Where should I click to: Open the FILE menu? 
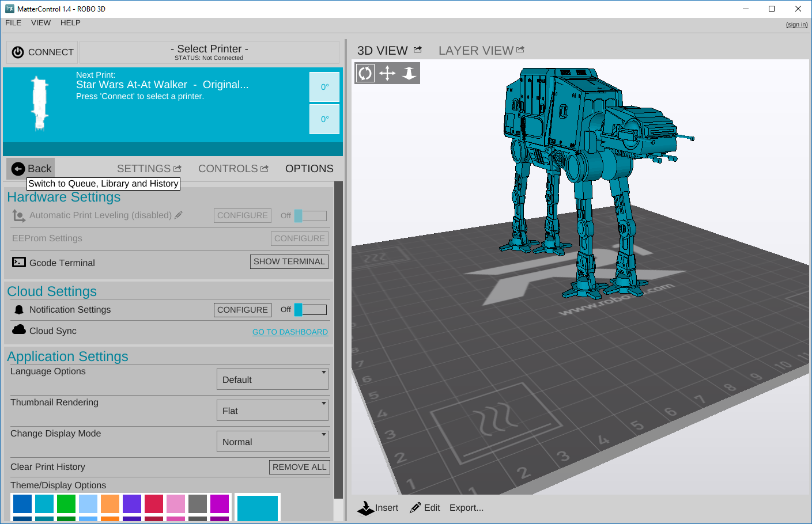click(x=13, y=23)
